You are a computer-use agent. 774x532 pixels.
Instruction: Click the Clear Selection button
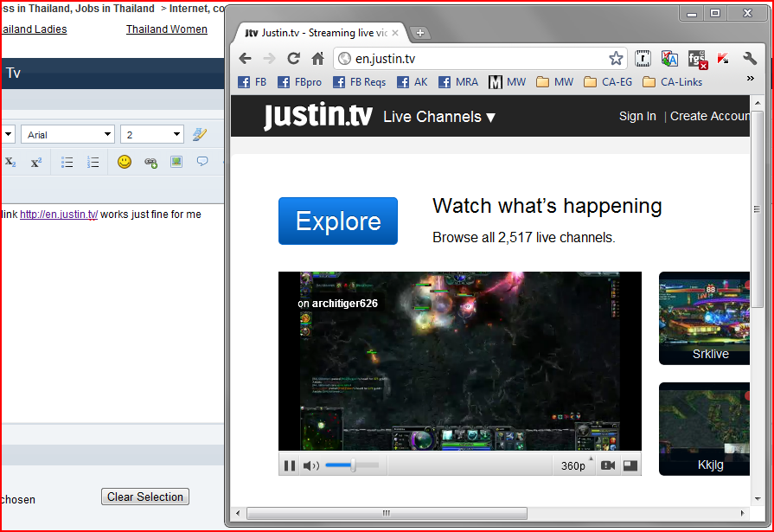pyautogui.click(x=145, y=497)
